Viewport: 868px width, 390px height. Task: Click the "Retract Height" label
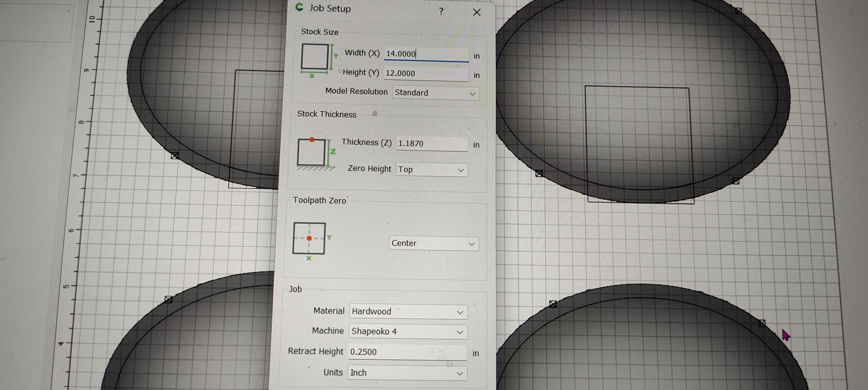(316, 351)
